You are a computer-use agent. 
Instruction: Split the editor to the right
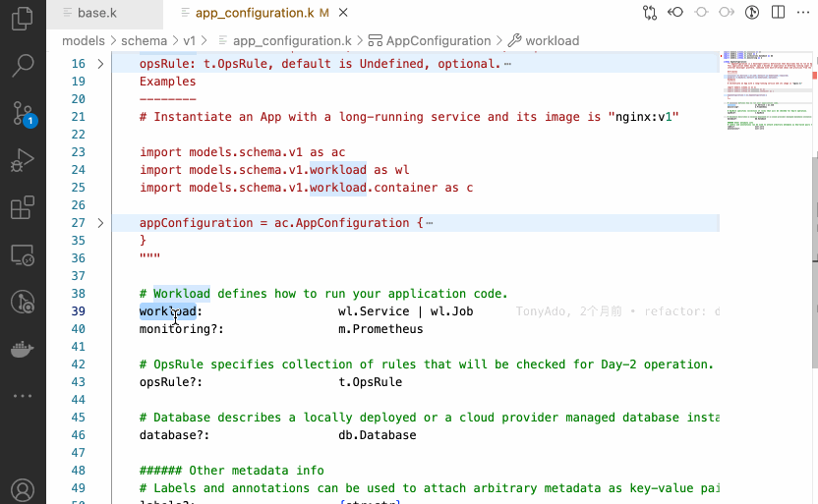click(x=778, y=12)
